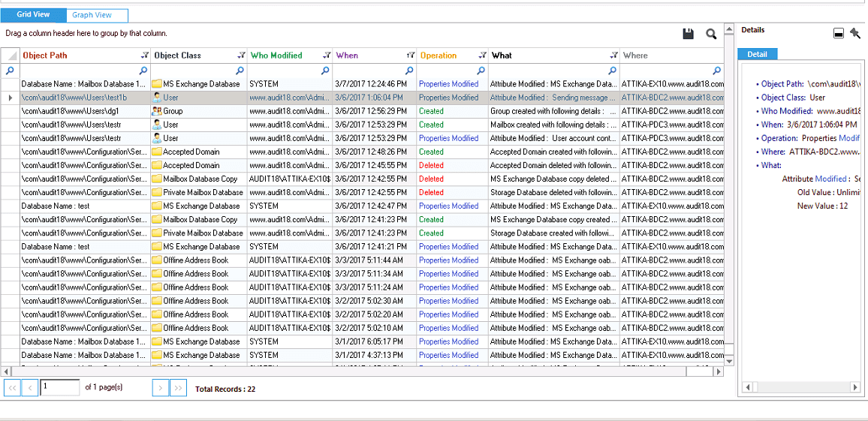
Task: Click the Group icon in dg1 row
Action: (x=157, y=111)
